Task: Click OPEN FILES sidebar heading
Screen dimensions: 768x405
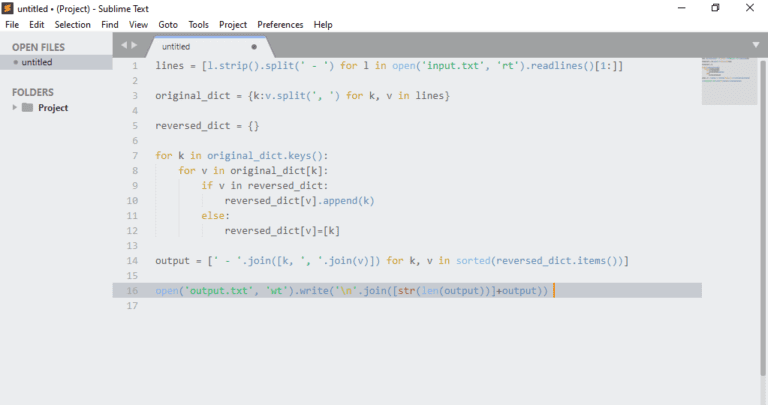Action: (38, 48)
